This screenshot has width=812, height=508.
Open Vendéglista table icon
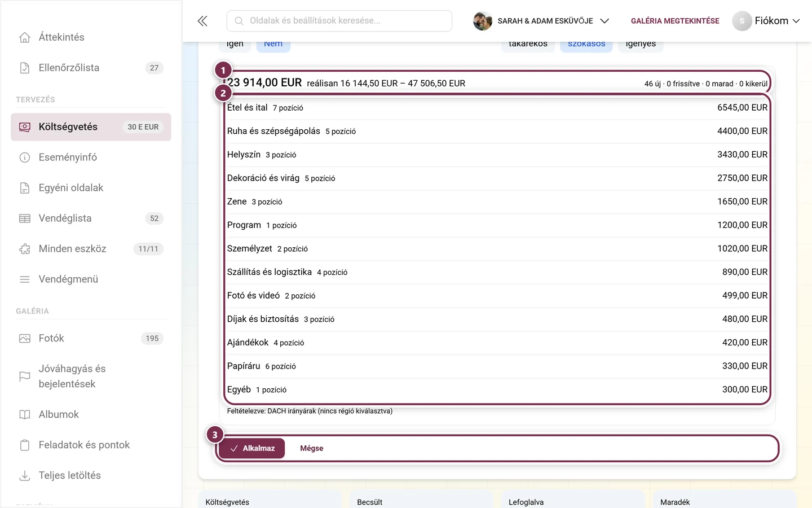click(25, 218)
